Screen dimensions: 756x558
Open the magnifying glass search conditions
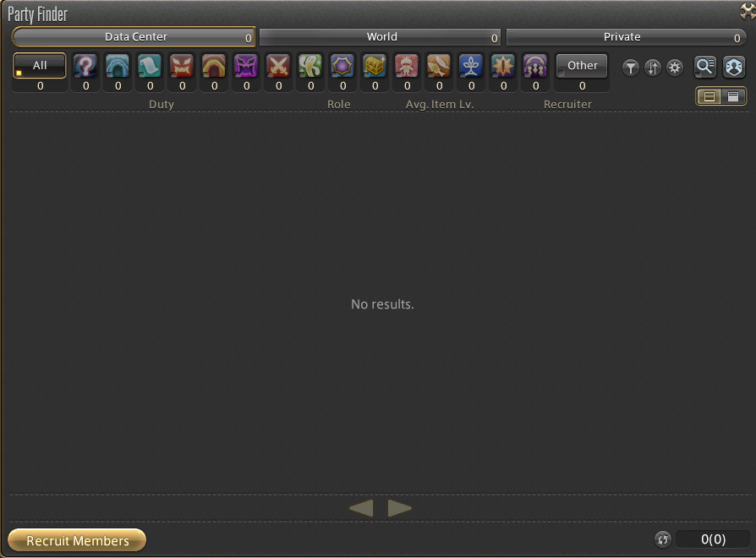(x=705, y=67)
